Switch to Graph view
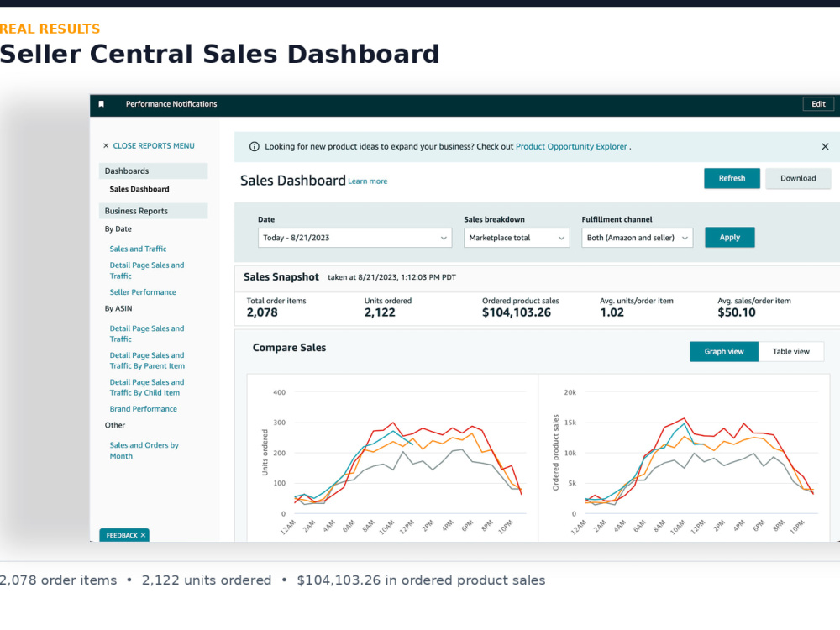The height and width of the screenshot is (630, 840). coord(724,351)
